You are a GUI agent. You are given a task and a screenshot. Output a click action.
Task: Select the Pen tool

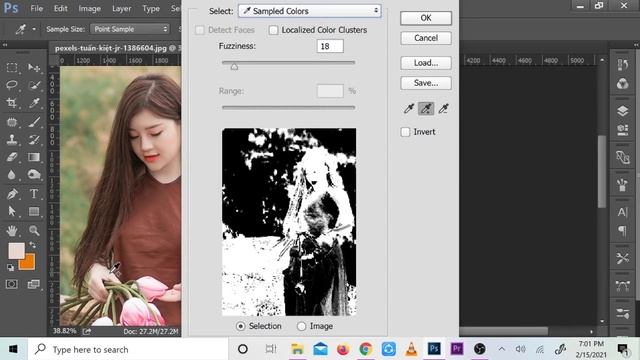[x=12, y=193]
